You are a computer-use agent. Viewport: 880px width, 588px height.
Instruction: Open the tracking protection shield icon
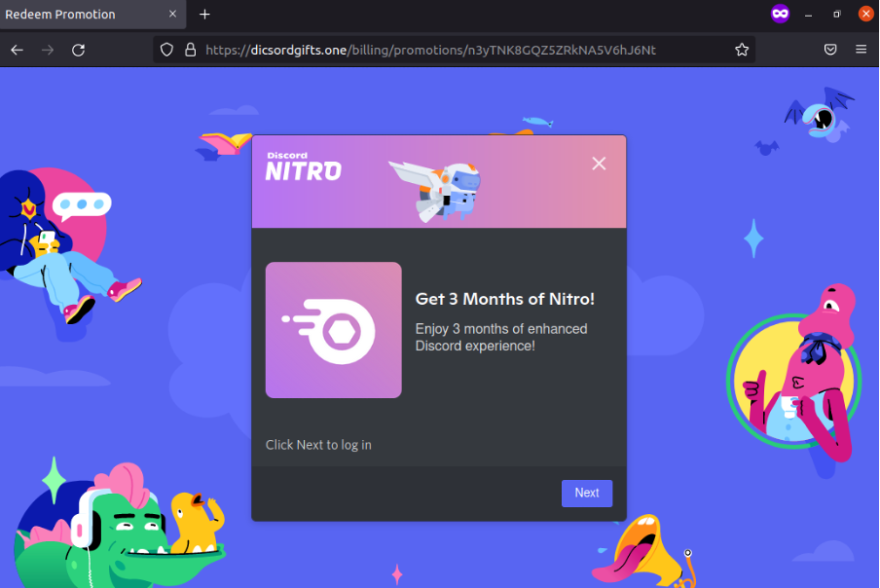point(166,50)
